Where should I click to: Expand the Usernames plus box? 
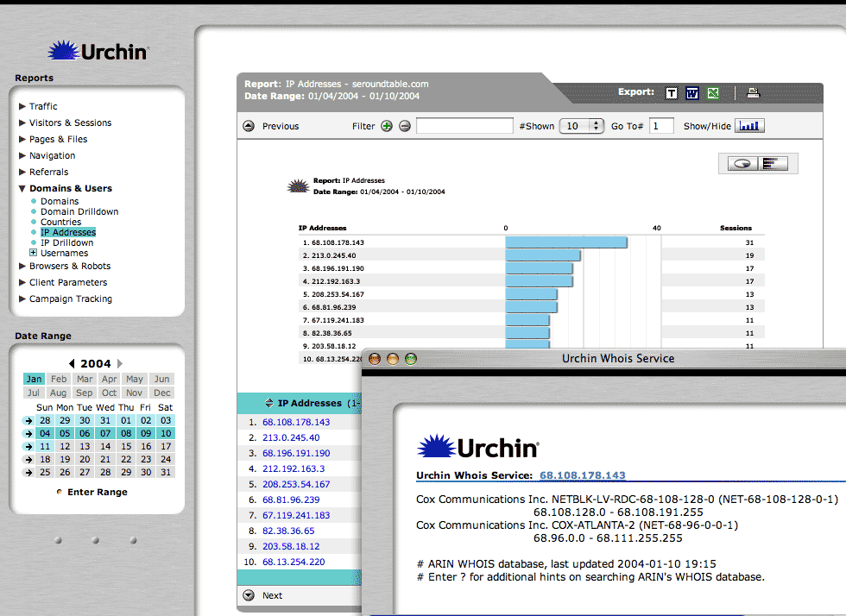(x=33, y=253)
